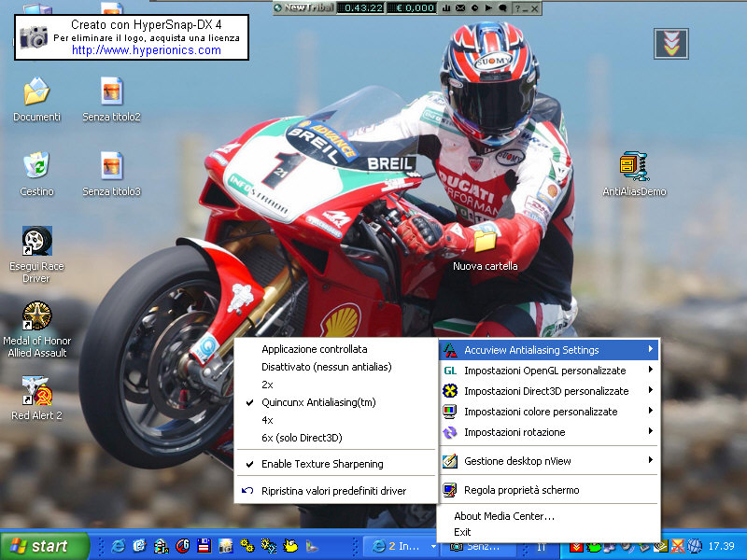Image resolution: width=747 pixels, height=560 pixels.
Task: Select the Cestino recycle bin icon
Action: tap(36, 165)
